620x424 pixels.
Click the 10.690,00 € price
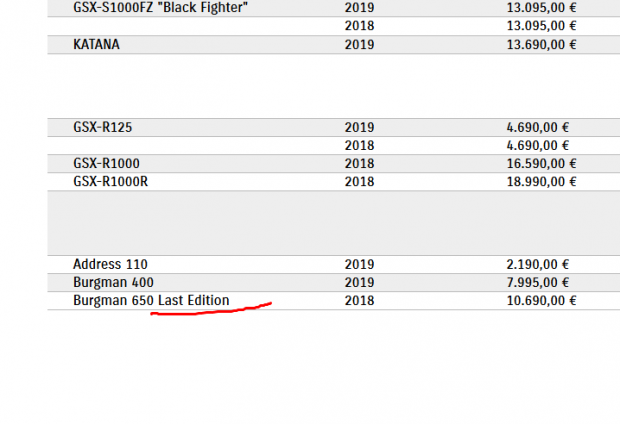point(541,300)
